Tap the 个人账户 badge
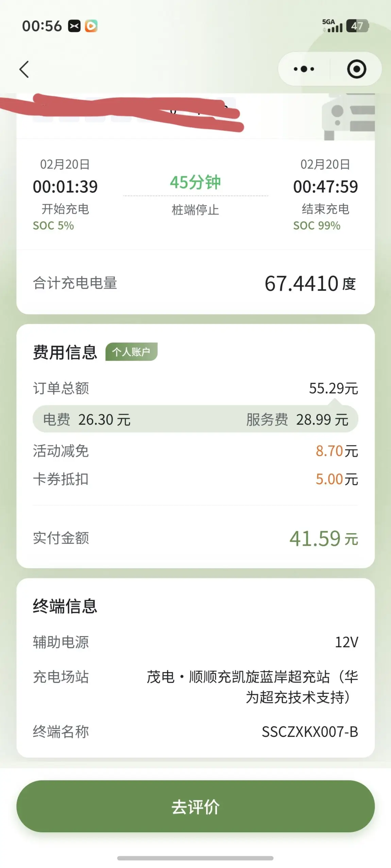The height and width of the screenshot is (868, 391). click(x=131, y=352)
